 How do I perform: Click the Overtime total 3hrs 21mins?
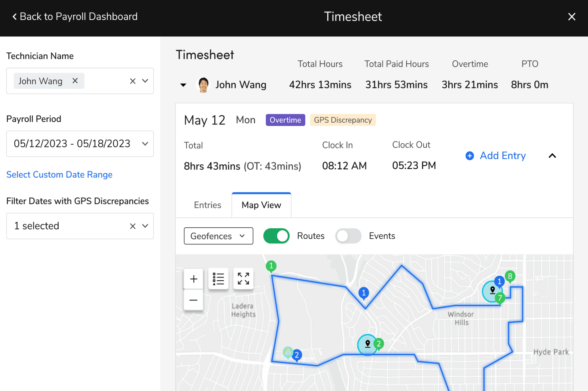(x=470, y=85)
